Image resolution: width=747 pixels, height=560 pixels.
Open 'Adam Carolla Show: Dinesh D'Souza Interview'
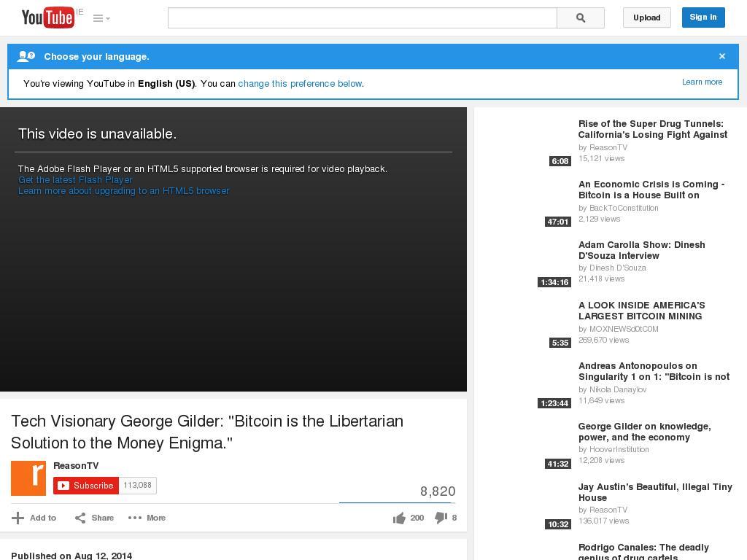(x=642, y=250)
